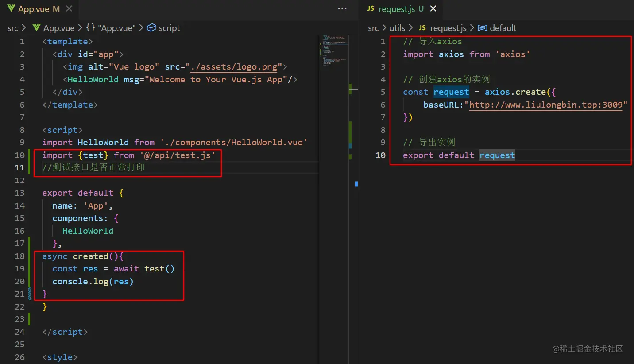Click the 'axios' module string in request.js

click(x=513, y=54)
